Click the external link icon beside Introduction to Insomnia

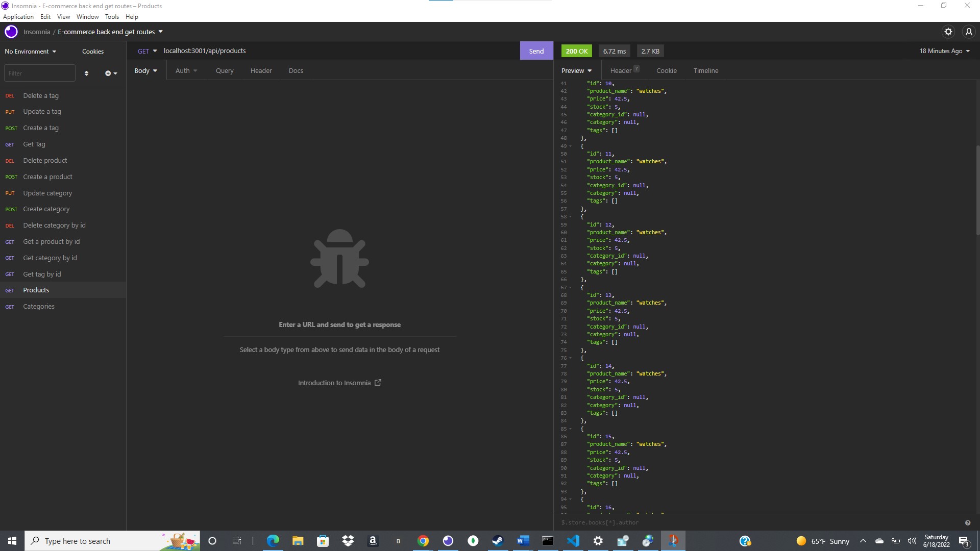pos(378,383)
